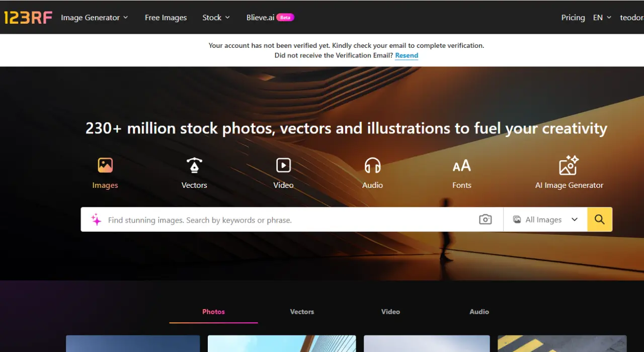Open Free Images in navigation
644x352 pixels.
point(166,17)
